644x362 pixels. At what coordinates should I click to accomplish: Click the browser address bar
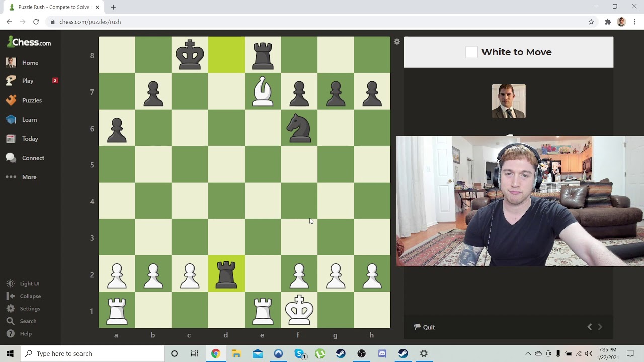click(x=302, y=22)
